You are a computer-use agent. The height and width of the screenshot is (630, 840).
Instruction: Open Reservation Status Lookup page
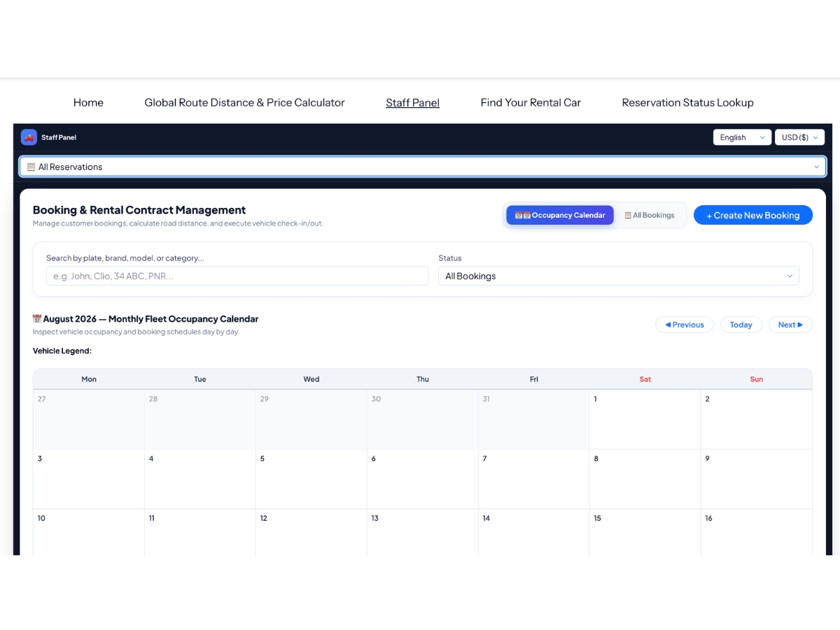point(688,102)
